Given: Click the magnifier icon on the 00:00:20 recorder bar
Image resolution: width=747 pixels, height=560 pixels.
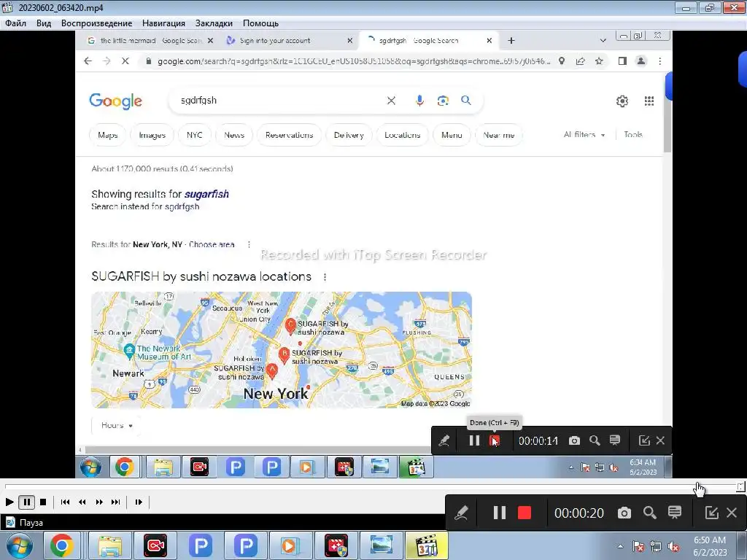Looking at the screenshot, I should [650, 513].
